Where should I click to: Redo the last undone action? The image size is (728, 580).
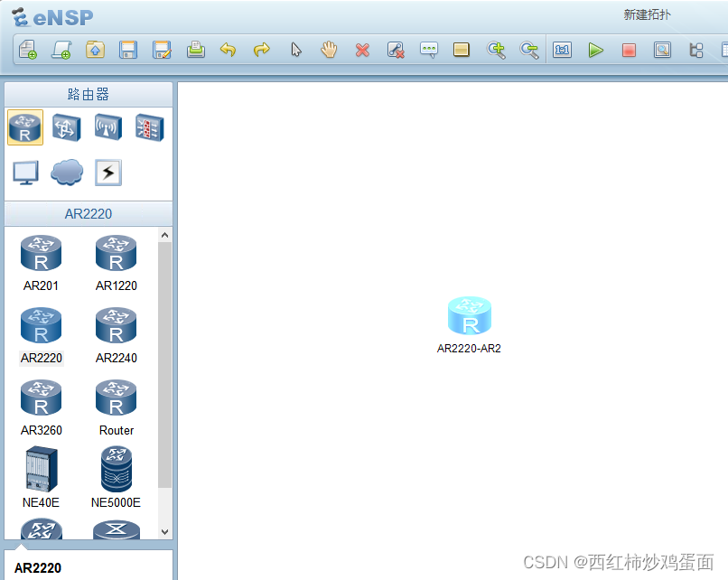click(x=261, y=49)
